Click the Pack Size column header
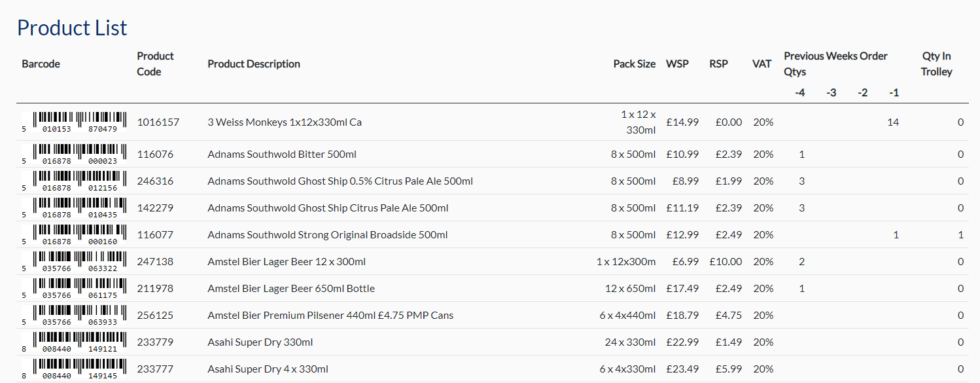Screen dimensions: 980x383 pyautogui.click(x=634, y=64)
